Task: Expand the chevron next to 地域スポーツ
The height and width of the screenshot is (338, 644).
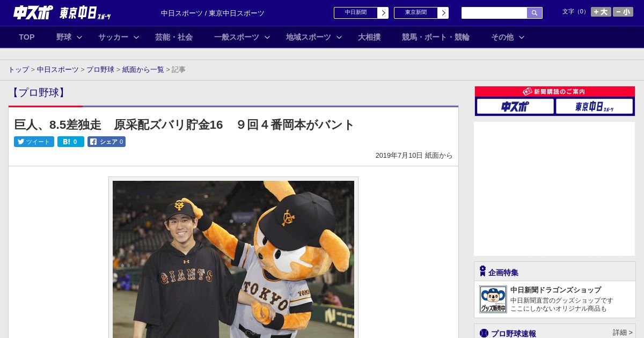Action: pos(339,37)
